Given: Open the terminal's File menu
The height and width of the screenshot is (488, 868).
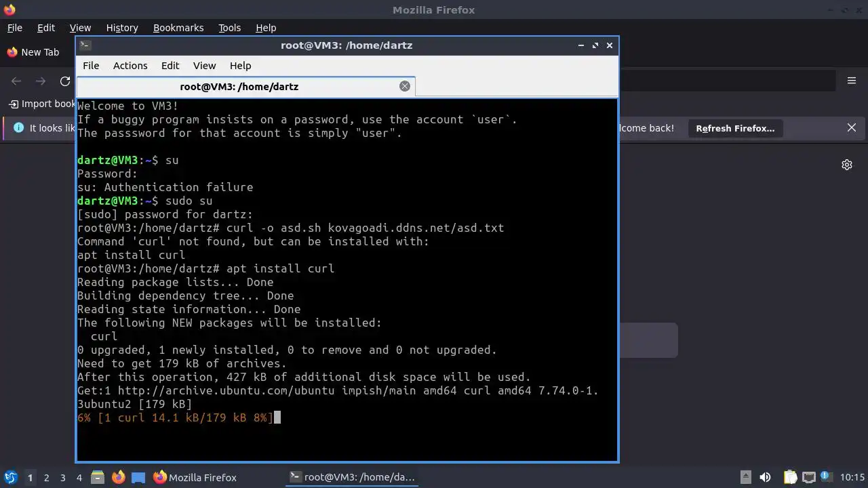Looking at the screenshot, I should point(91,66).
